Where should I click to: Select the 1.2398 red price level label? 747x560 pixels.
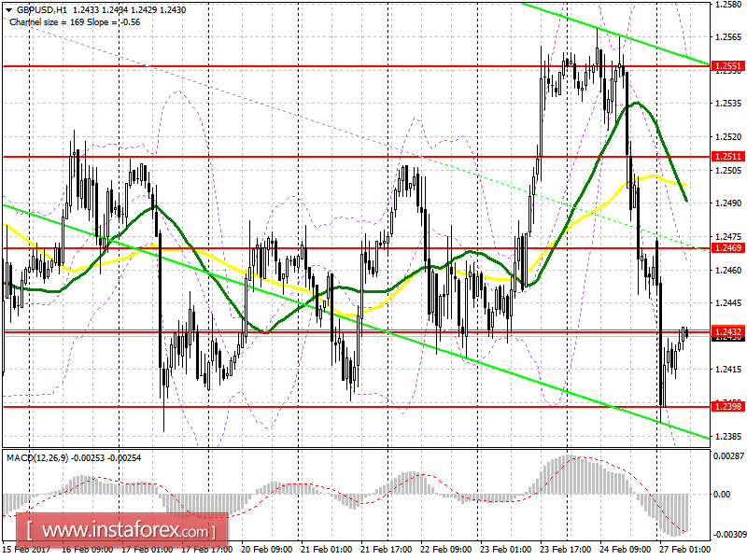pos(728,406)
